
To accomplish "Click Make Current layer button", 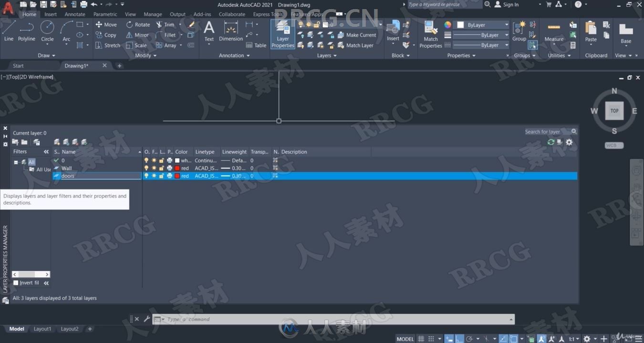I will coord(357,35).
